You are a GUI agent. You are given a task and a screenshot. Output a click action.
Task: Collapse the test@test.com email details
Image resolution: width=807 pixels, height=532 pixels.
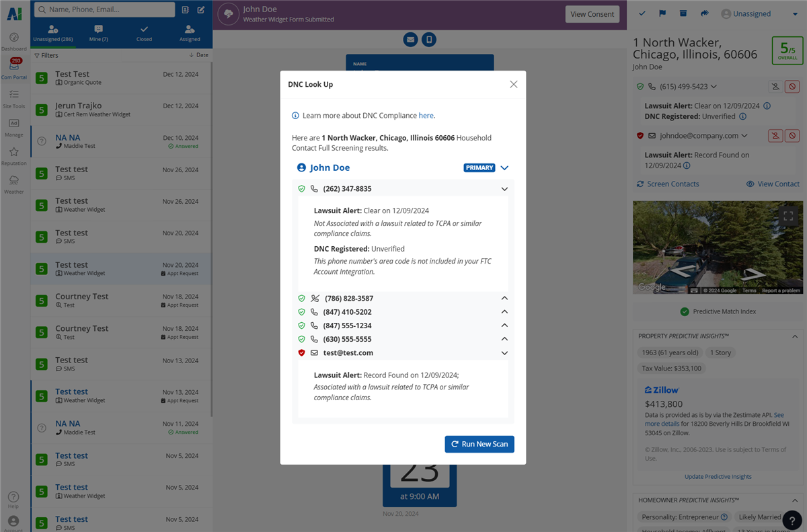point(504,352)
